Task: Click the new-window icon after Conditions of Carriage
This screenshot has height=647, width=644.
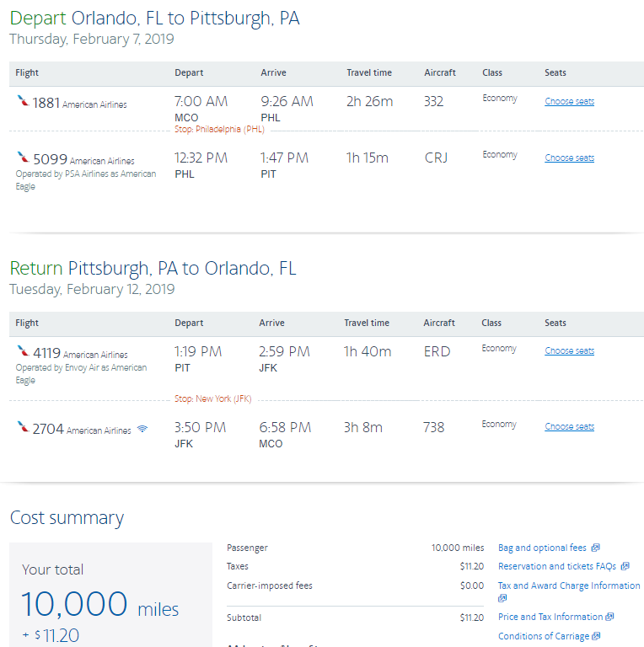Action: pyautogui.click(x=596, y=636)
